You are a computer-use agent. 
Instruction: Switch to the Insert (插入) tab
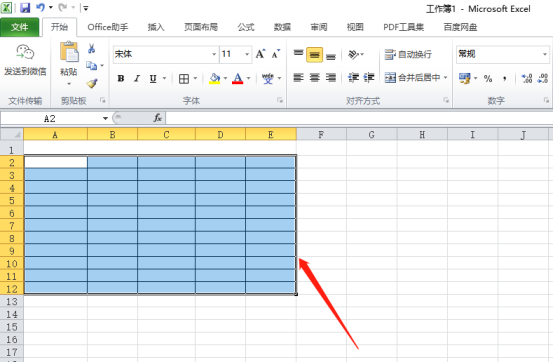(x=156, y=27)
